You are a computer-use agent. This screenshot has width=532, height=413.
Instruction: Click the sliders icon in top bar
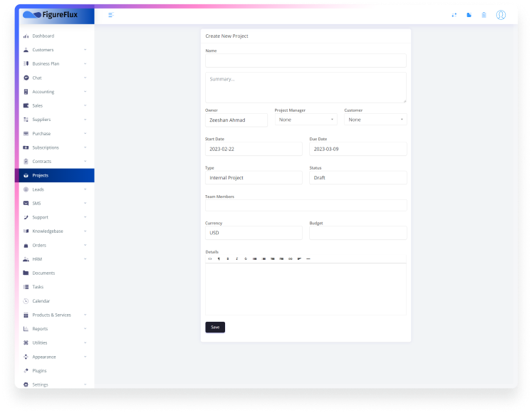pyautogui.click(x=454, y=15)
